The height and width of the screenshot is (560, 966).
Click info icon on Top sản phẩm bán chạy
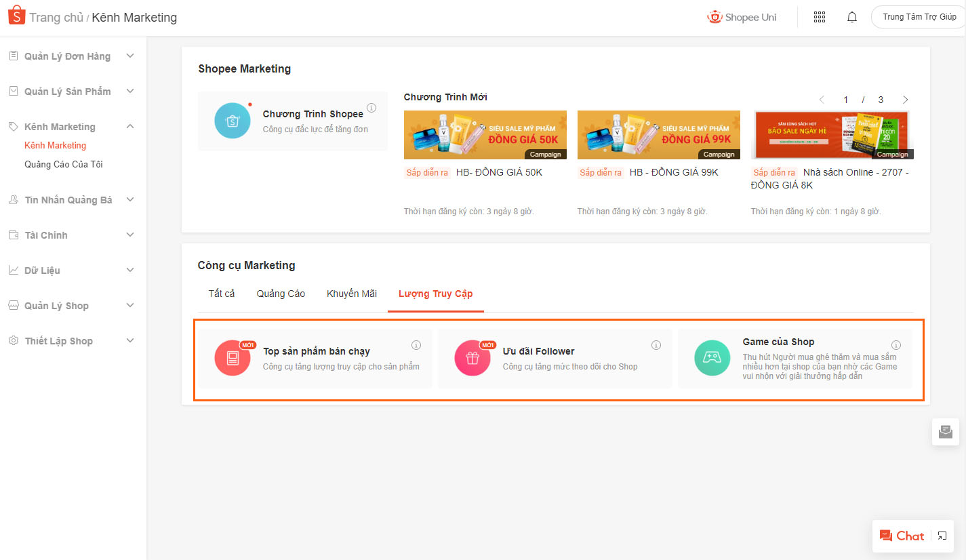pos(416,345)
